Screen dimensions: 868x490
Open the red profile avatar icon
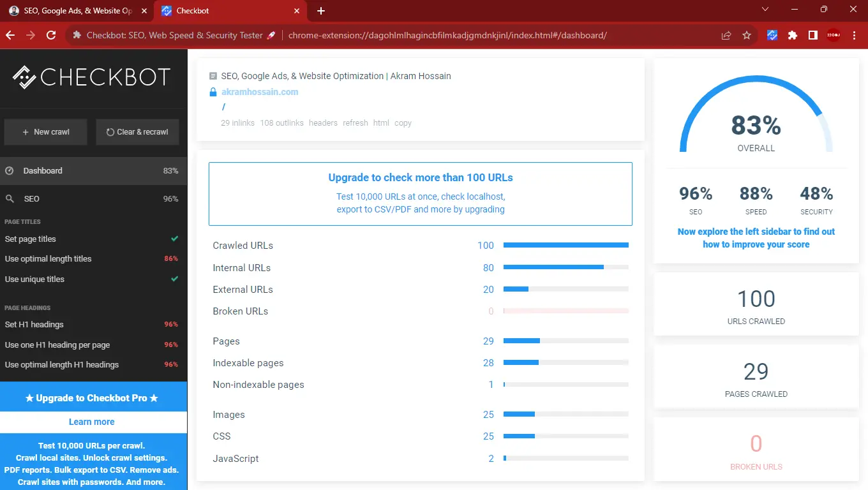click(x=834, y=36)
